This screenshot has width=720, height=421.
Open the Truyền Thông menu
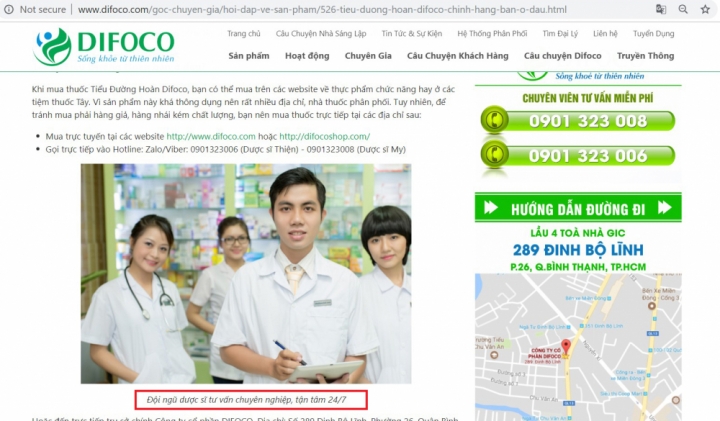point(646,56)
